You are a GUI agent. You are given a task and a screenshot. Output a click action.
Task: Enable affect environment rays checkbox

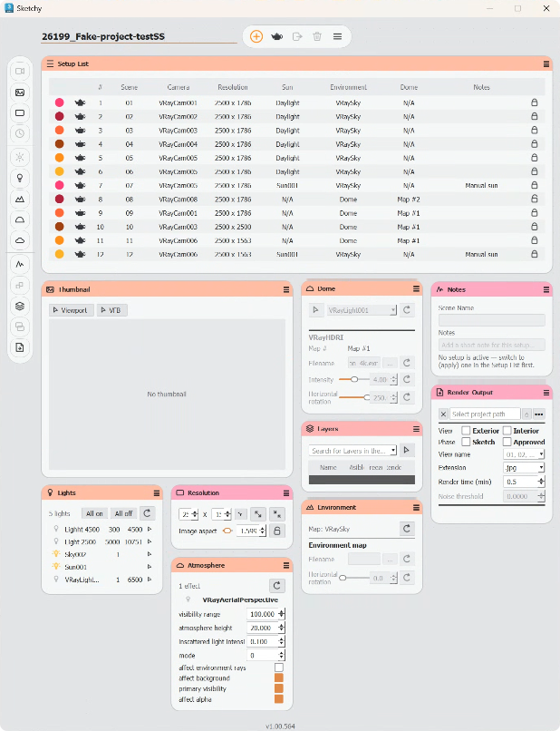(x=279, y=668)
